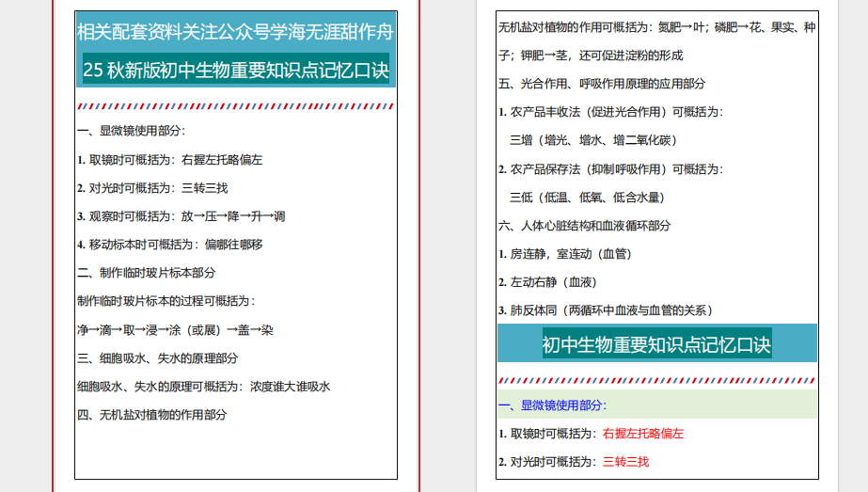Select heading 四、无机盐对植物的作用部分
868x492 pixels.
coord(151,414)
